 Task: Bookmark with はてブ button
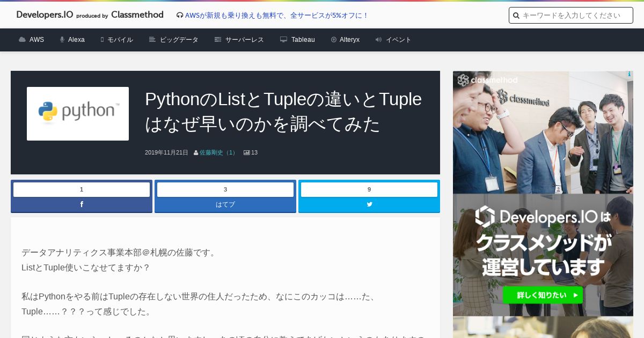pyautogui.click(x=225, y=204)
